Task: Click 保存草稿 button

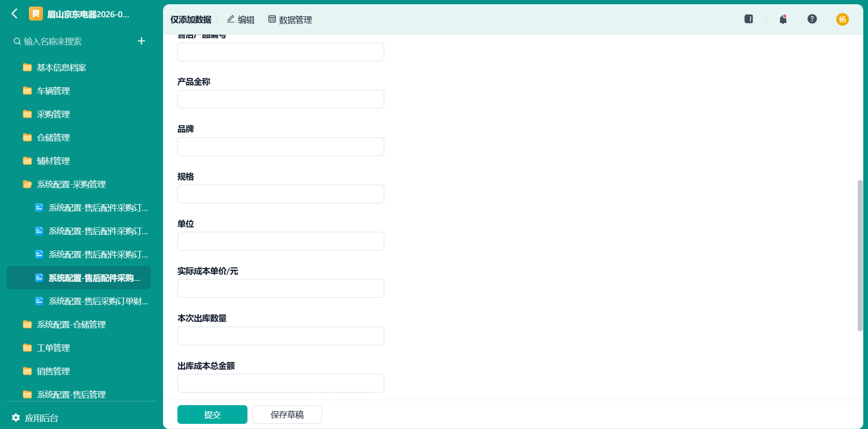Action: [287, 415]
